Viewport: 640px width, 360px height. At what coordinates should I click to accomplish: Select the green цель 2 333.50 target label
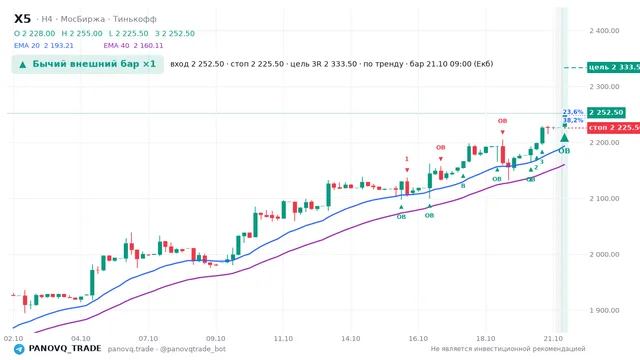point(613,67)
